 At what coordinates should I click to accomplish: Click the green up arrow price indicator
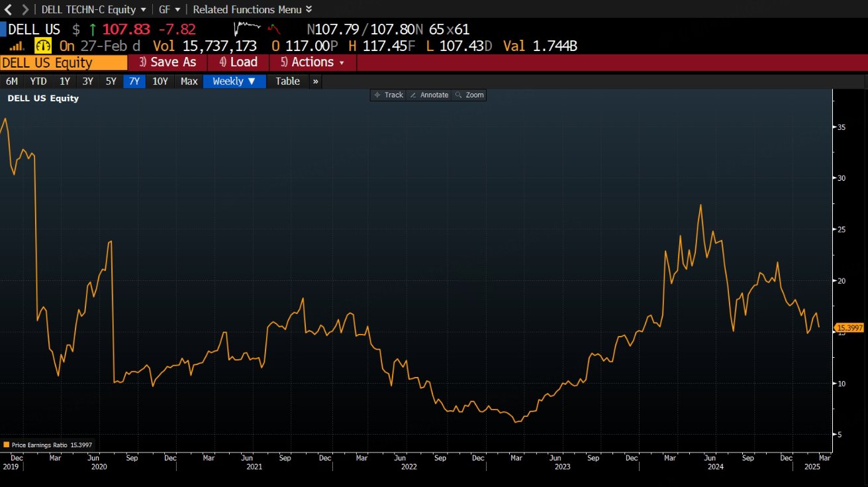tap(92, 29)
